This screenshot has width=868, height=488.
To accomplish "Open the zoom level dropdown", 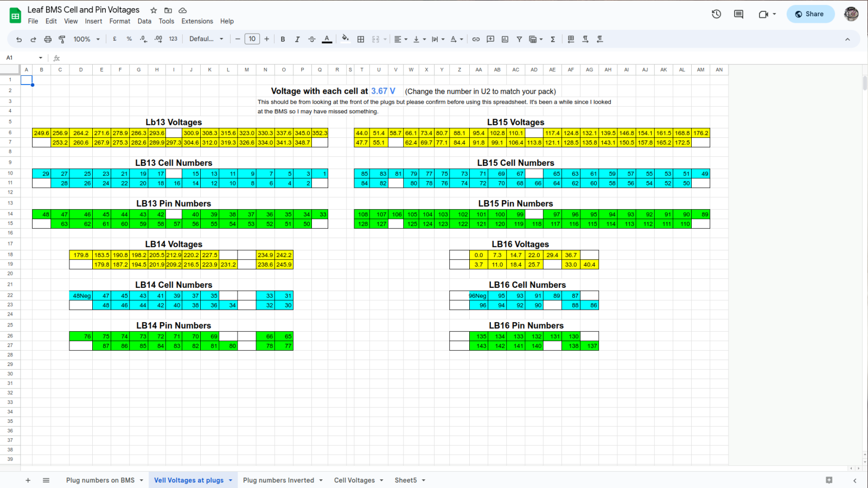I will (87, 39).
